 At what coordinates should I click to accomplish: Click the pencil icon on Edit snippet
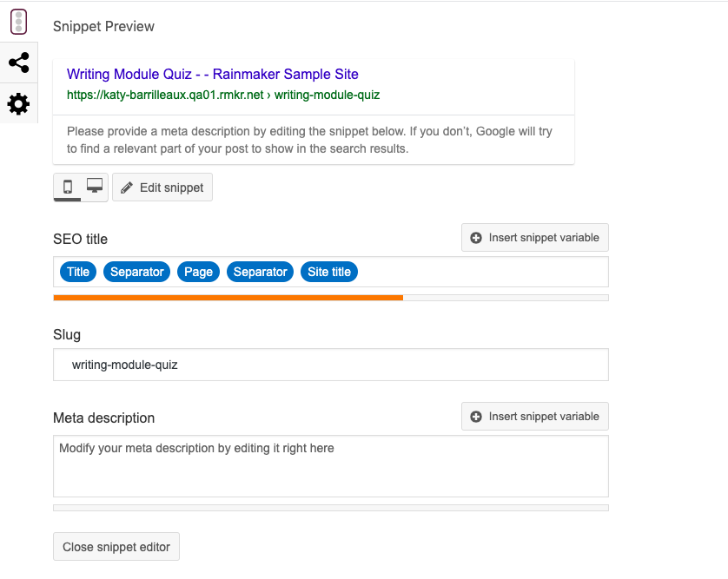pos(126,187)
